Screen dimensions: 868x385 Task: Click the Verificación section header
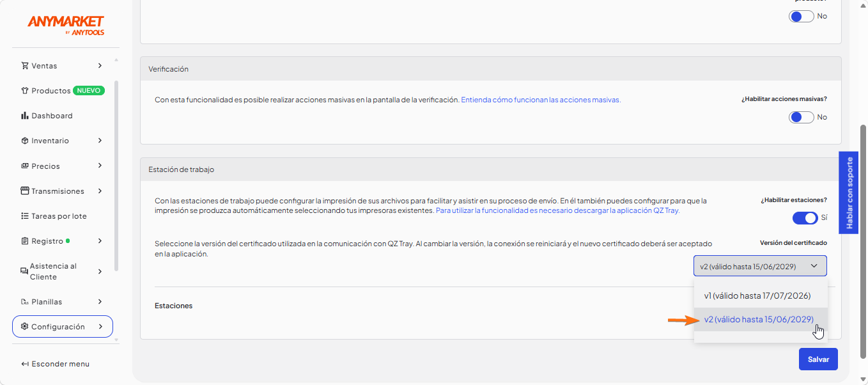[491, 68]
